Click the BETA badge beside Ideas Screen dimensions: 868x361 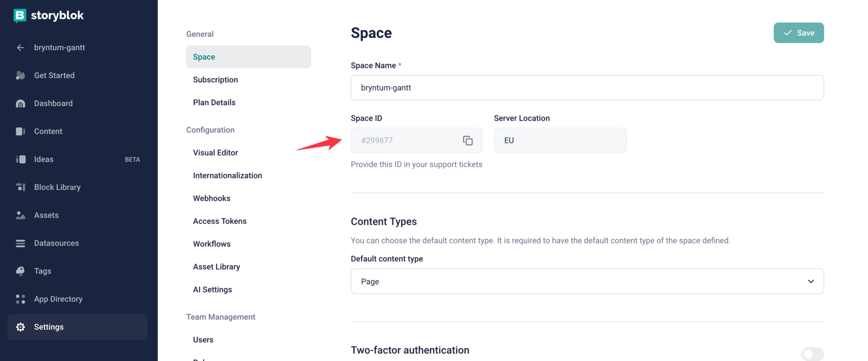point(132,160)
